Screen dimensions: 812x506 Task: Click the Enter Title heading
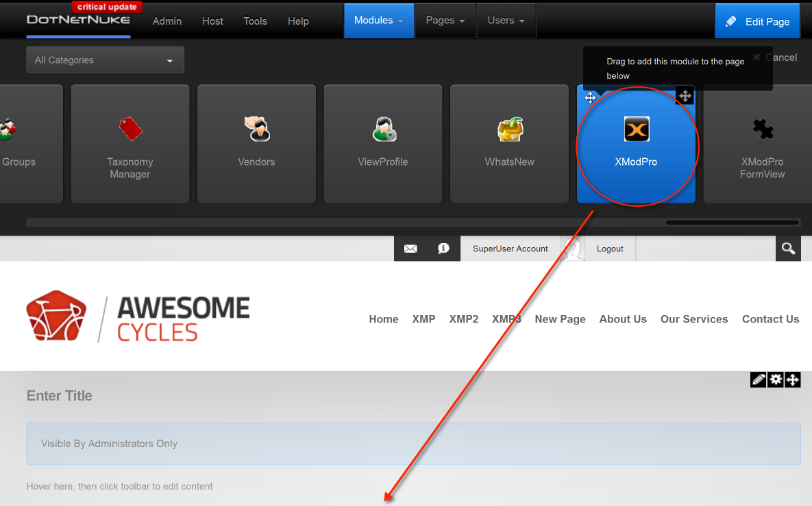coord(60,396)
